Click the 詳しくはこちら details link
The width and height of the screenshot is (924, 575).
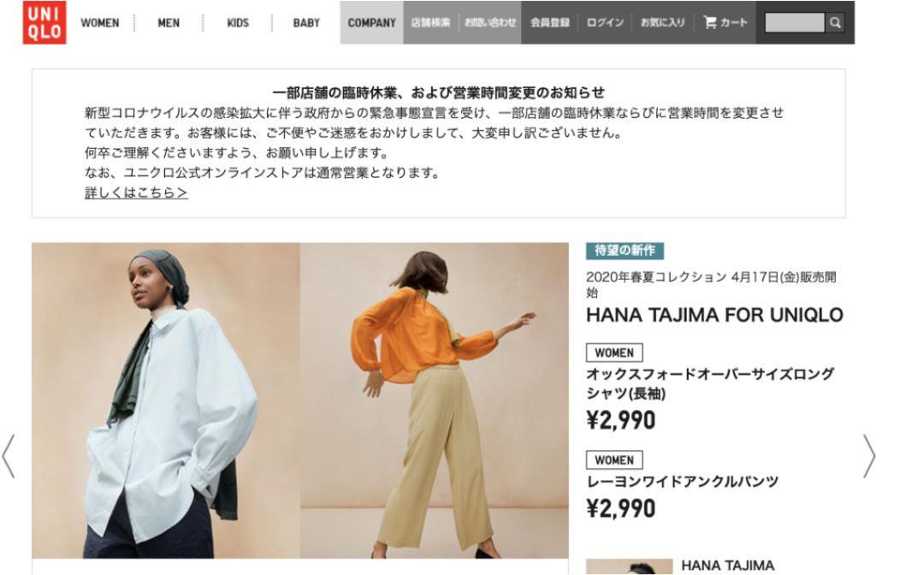click(136, 193)
